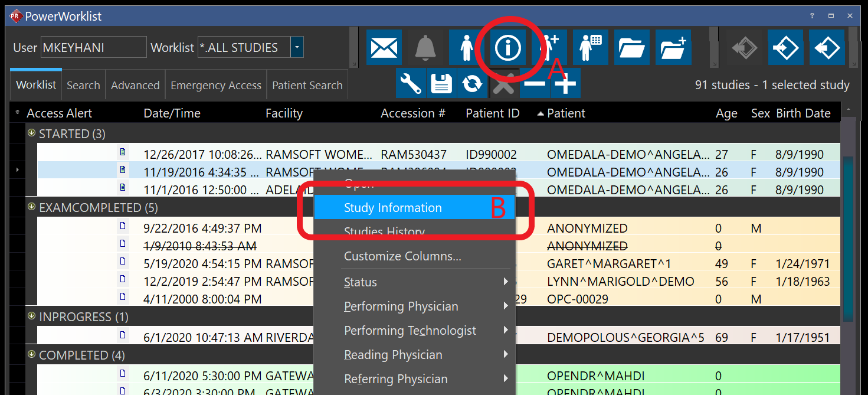This screenshot has width=868, height=395.
Task: Sort by the Patient column header
Action: 566,113
